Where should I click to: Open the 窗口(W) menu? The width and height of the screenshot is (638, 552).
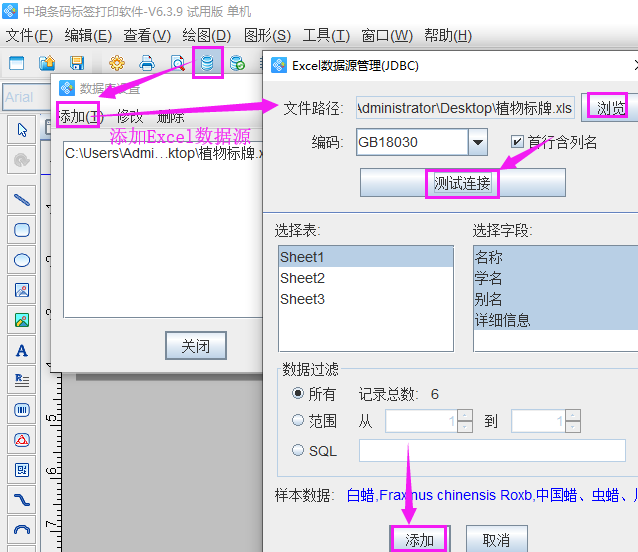(x=387, y=35)
